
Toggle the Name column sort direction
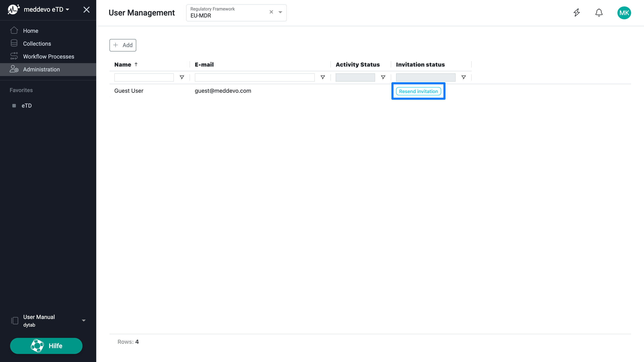[136, 64]
